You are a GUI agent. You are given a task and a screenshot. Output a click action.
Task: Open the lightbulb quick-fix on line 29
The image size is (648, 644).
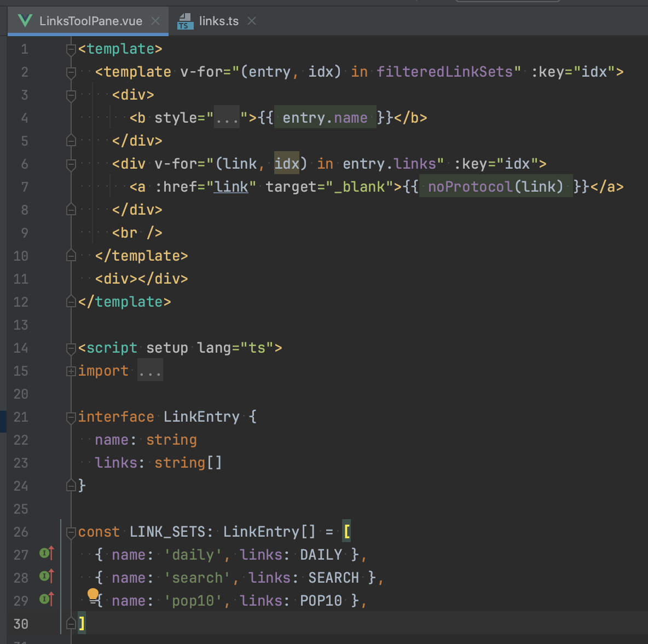pyautogui.click(x=93, y=595)
